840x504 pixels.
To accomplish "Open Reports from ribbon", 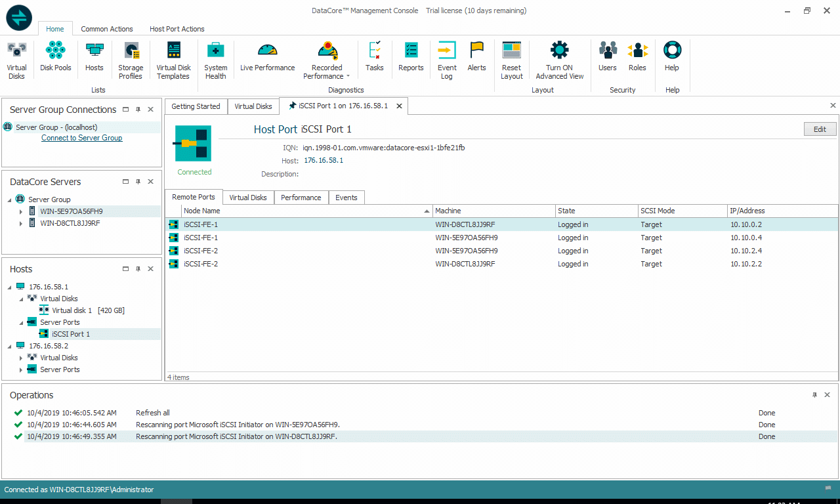I will (x=411, y=56).
